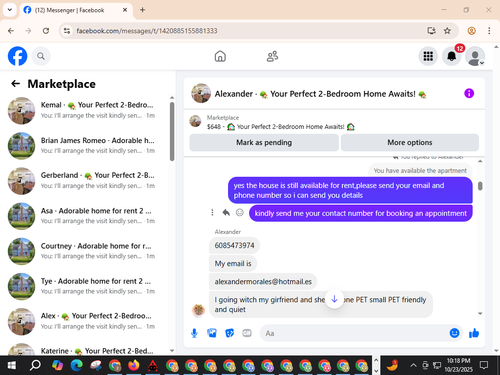This screenshot has height=375, width=500.
Task: Open taskbar clock 10:18 PM
Action: [458, 365]
